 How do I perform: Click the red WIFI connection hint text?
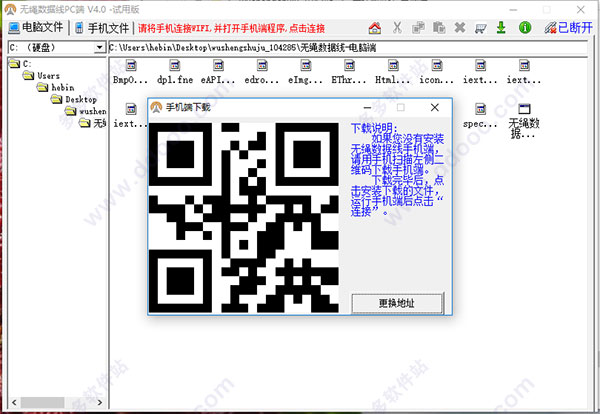tap(232, 28)
